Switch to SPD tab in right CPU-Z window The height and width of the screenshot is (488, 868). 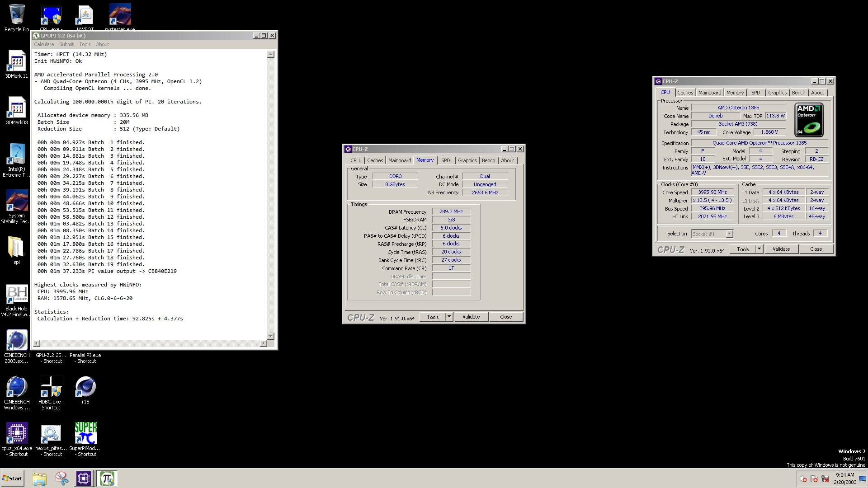point(756,93)
